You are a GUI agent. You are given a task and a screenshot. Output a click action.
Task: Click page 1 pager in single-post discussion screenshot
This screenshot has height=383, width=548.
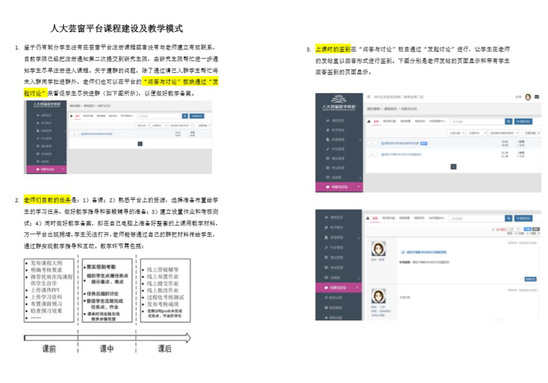[140, 144]
